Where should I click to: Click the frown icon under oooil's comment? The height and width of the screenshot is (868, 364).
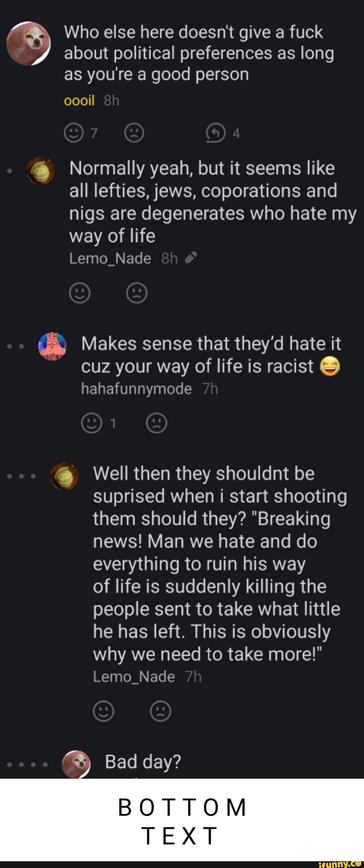pyautogui.click(x=134, y=133)
